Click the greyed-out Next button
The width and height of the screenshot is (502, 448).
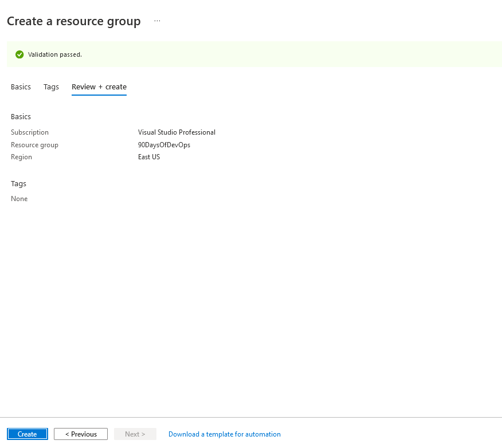(135, 434)
